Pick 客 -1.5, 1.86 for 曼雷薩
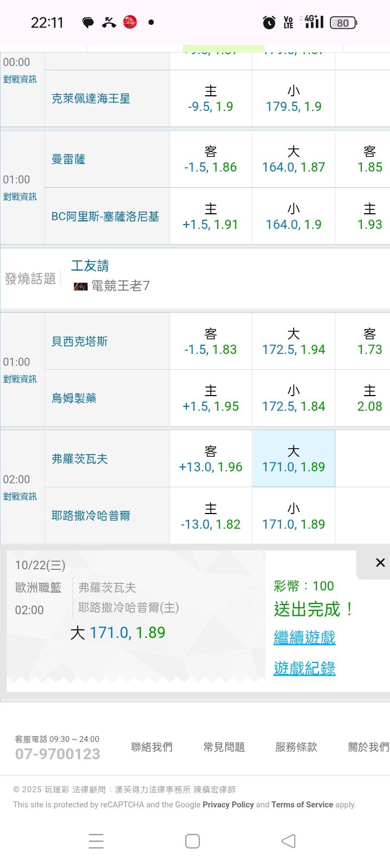The width and height of the screenshot is (390, 868). click(x=211, y=159)
